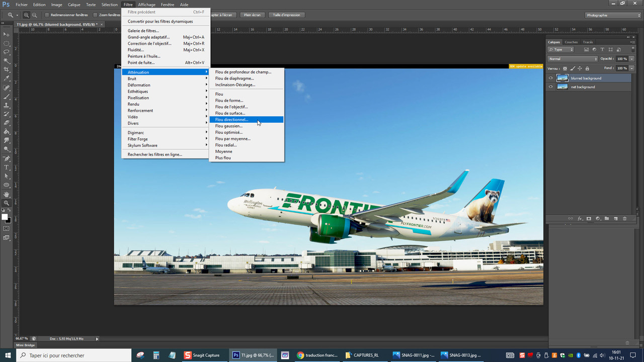Select the Hand tool

pyautogui.click(x=7, y=194)
